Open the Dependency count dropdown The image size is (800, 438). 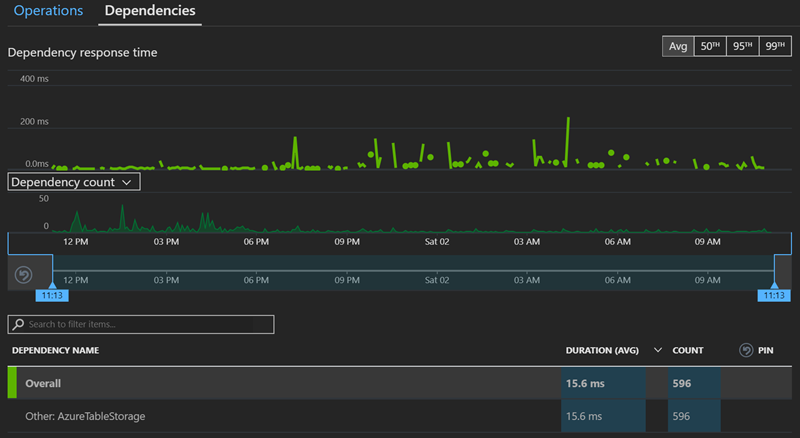pyautogui.click(x=74, y=182)
